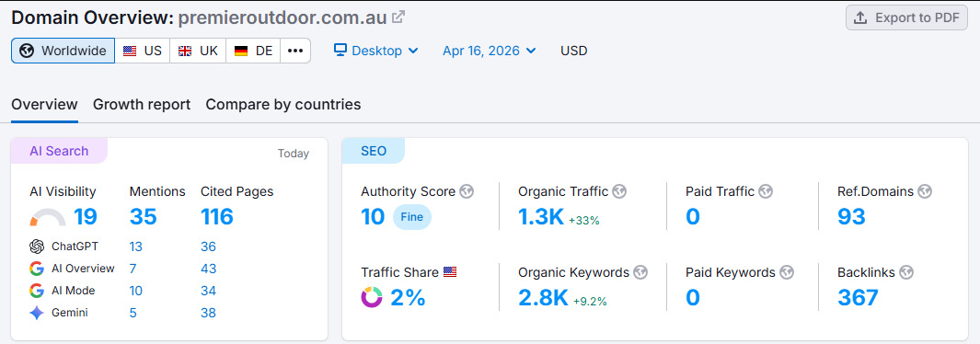
Task: Click globe icon next to Organic Keywords
Action: click(640, 272)
